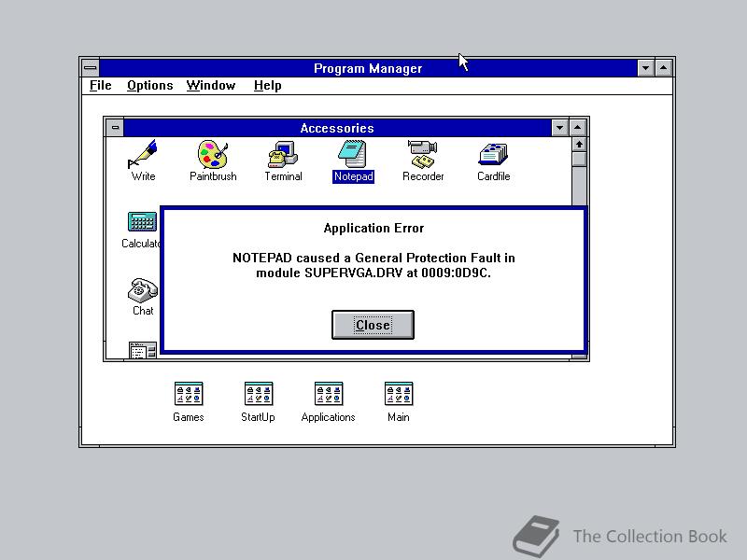Minimize the Program Manager window
747x560 pixels.
(x=645, y=67)
